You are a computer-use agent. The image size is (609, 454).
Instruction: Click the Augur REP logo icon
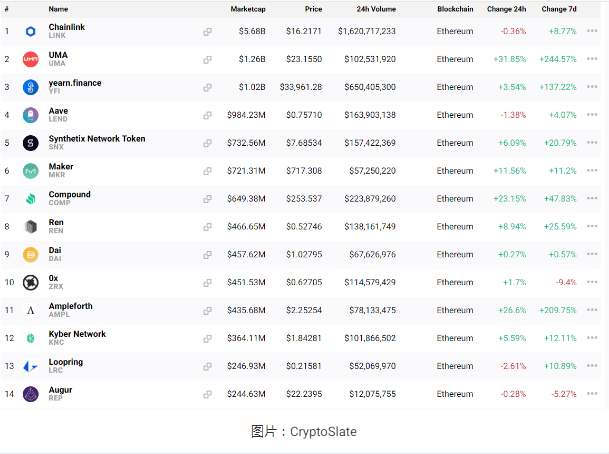tap(30, 394)
